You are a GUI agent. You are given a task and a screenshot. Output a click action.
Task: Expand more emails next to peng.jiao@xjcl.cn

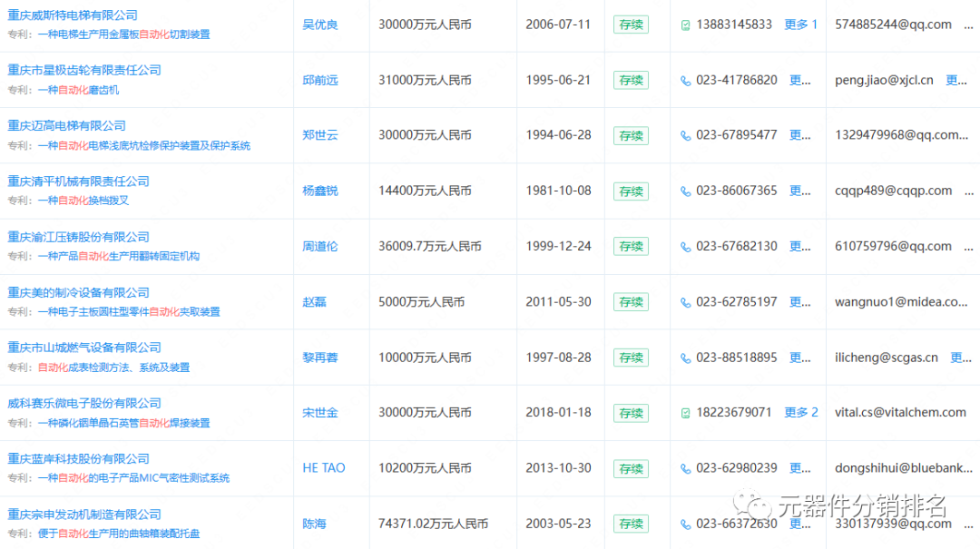tap(957, 80)
